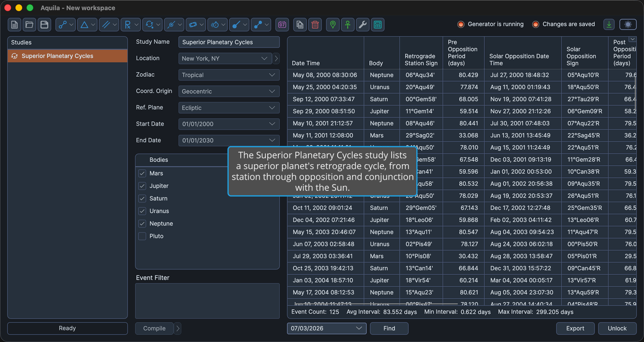Enable the Pluto checkbox

click(142, 236)
